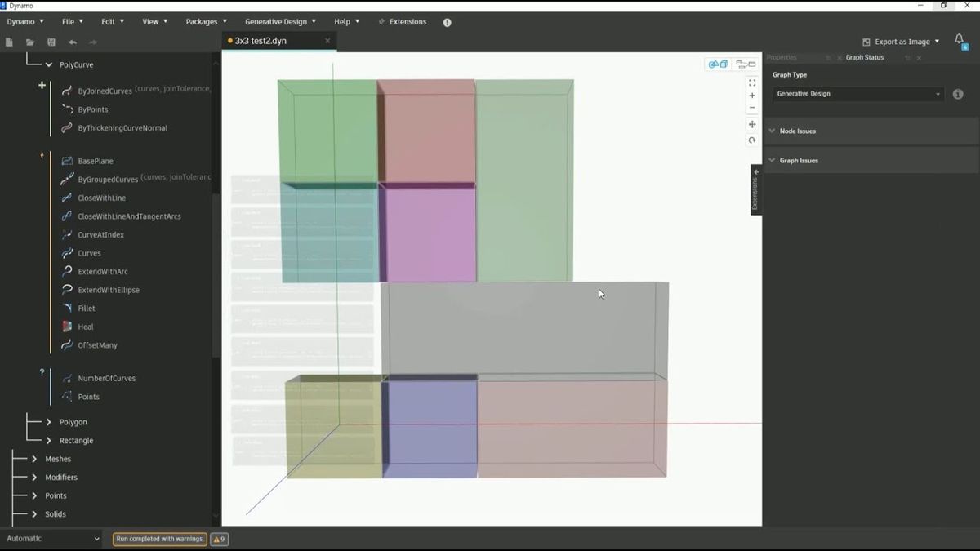This screenshot has height=551, width=980.
Task: Open the Generative Design menu
Action: tap(280, 22)
